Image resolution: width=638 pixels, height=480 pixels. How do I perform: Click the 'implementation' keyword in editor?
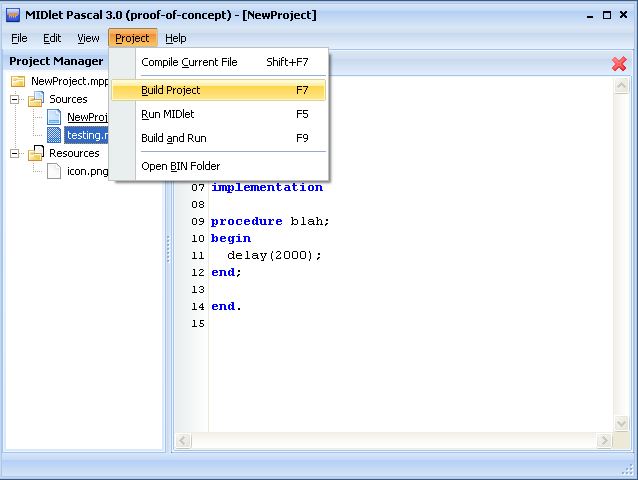pos(267,188)
